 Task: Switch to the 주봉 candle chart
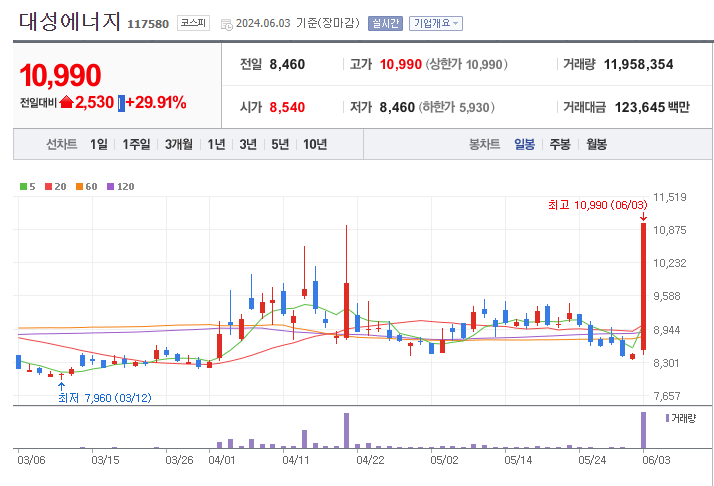[x=560, y=144]
